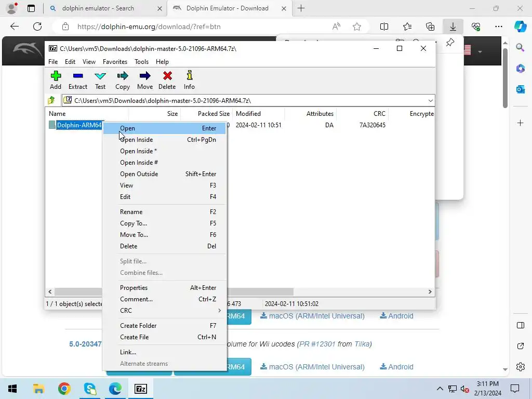The image size is (532, 399).
Task: Click the Android link in the 5.0-20347 row
Action: [396, 367]
